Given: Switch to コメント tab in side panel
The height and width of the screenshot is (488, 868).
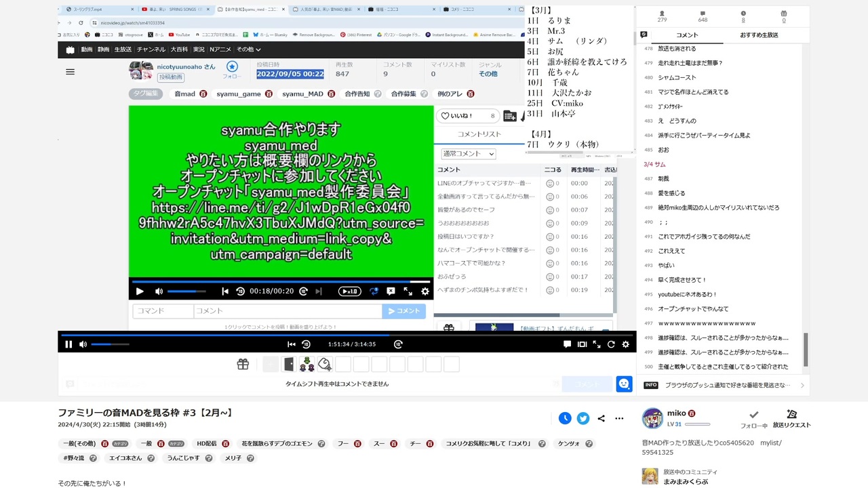Looking at the screenshot, I should tap(687, 35).
